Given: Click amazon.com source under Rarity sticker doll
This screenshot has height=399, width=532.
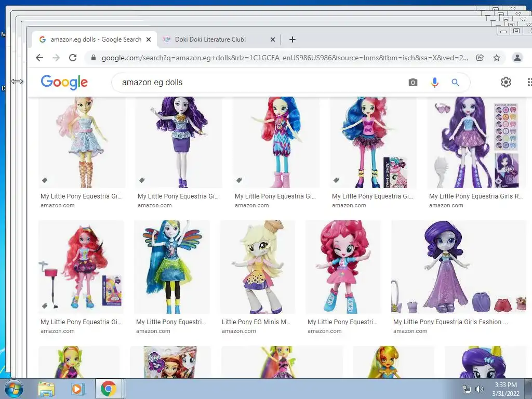Looking at the screenshot, I should pos(446,205).
